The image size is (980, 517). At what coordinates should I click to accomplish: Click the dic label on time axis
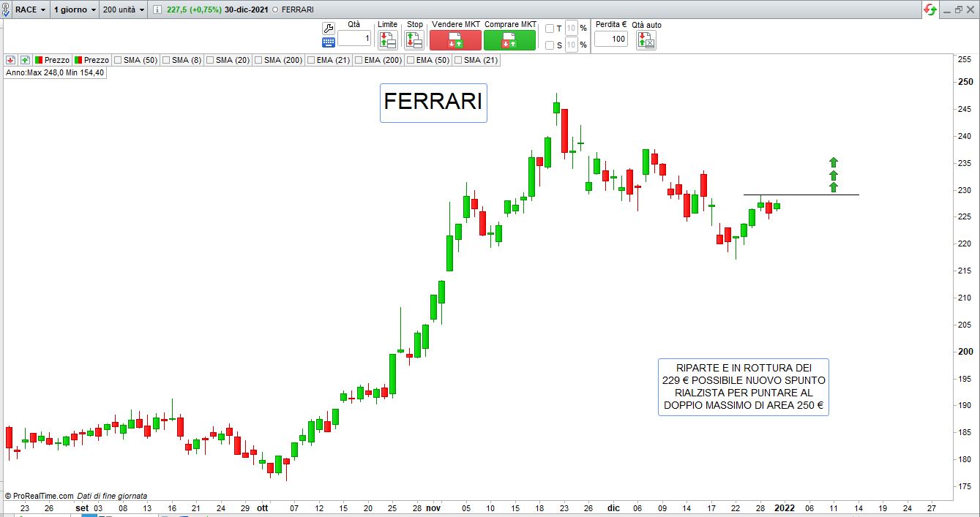[613, 508]
